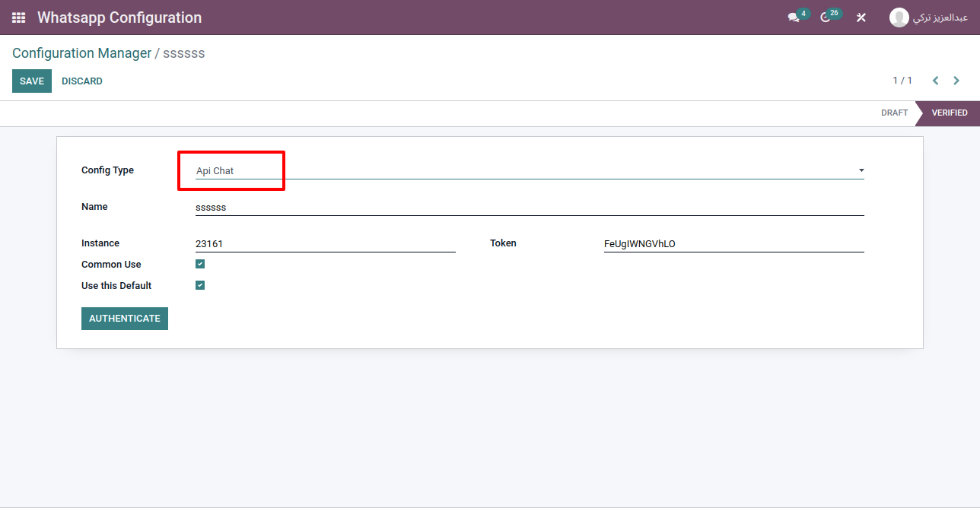The image size is (980, 508).
Task: Click the Instance label
Action: (100, 243)
